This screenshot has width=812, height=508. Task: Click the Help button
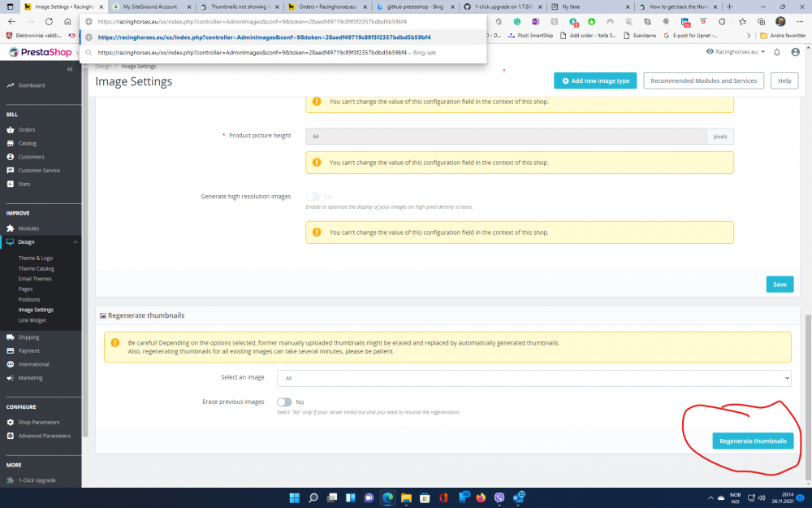[784, 80]
